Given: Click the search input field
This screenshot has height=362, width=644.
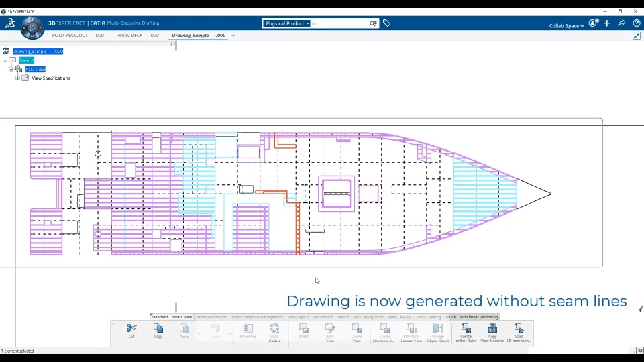Looking at the screenshot, I should point(339,23).
